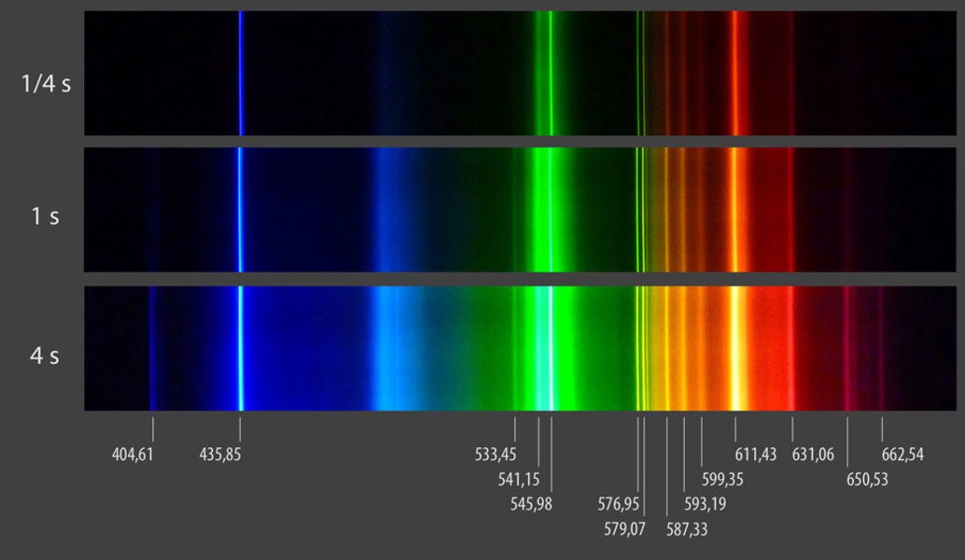Click the 541,15 wavelength label
The image size is (965, 560).
[x=518, y=480]
